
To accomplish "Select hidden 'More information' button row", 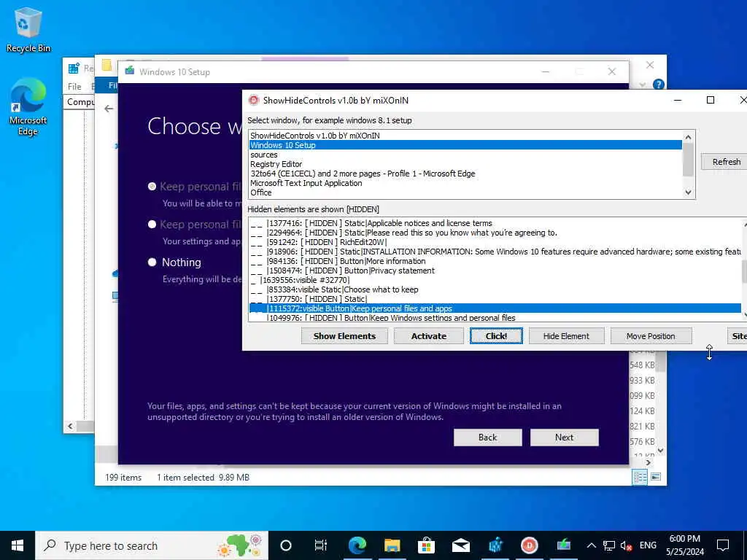I will click(x=495, y=261).
